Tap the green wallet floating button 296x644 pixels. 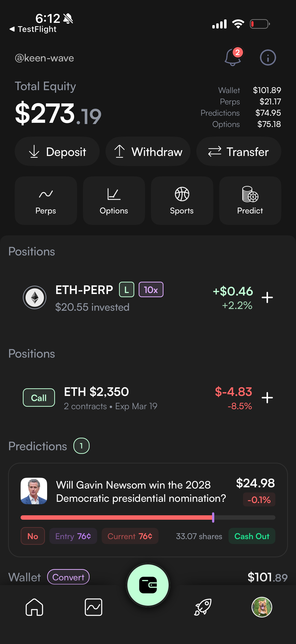point(148,585)
